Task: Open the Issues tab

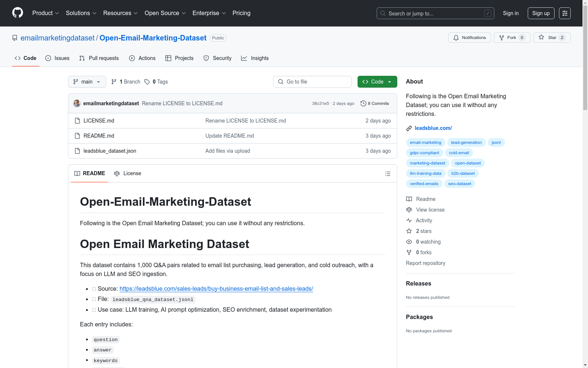Action: click(57, 58)
